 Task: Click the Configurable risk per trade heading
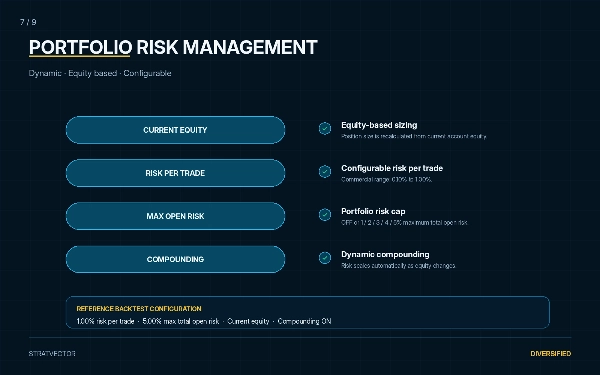392,168
